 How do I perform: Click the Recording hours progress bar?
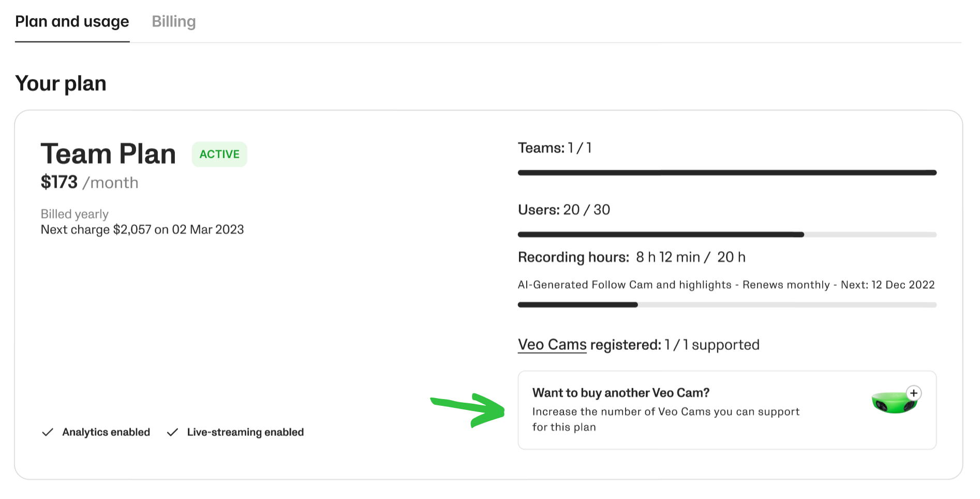(726, 305)
